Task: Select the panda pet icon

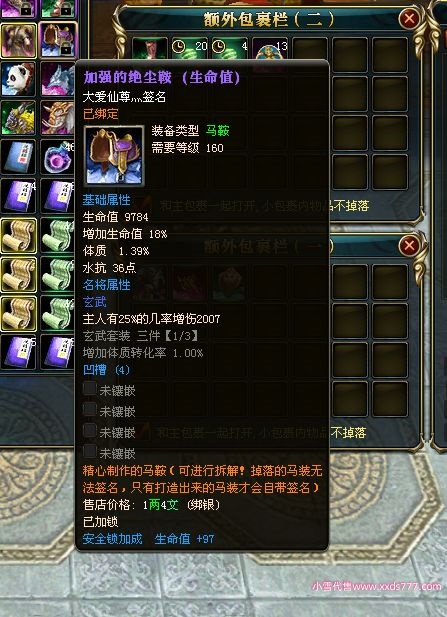Action: point(18,79)
